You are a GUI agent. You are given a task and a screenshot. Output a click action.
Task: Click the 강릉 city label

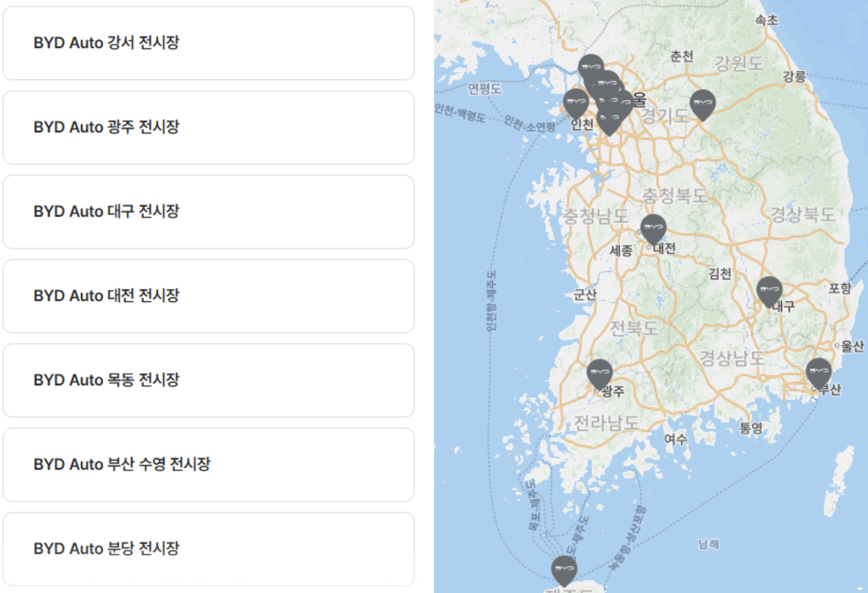(794, 77)
